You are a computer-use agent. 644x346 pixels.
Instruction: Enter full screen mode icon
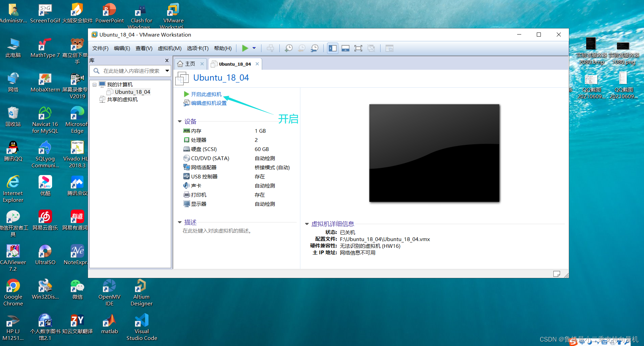[x=358, y=48]
